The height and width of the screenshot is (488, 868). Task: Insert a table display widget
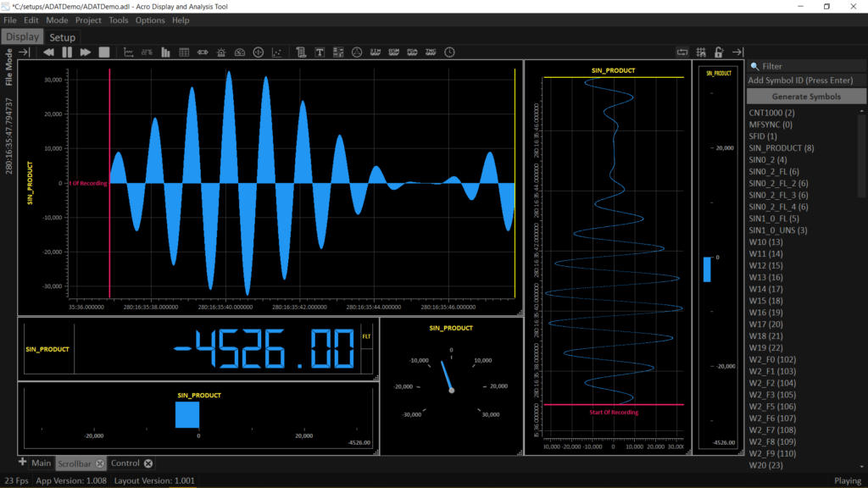tap(184, 53)
